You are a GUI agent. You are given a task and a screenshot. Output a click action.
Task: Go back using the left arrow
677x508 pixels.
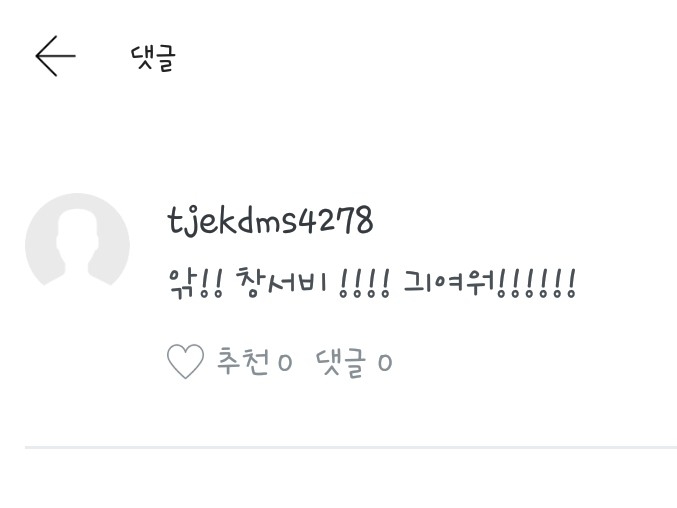pyautogui.click(x=55, y=56)
